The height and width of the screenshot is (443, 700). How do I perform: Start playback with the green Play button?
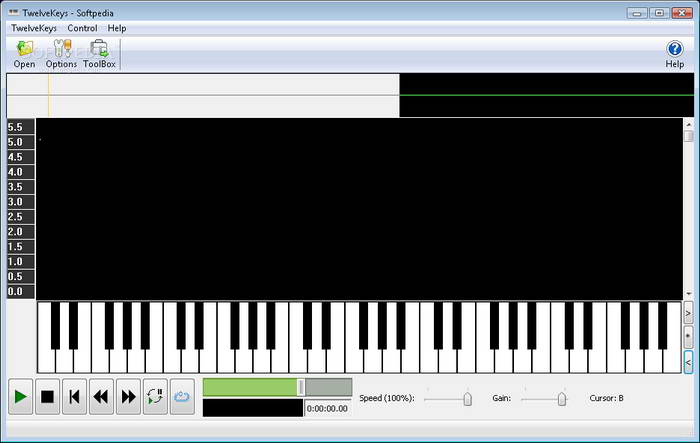[20, 397]
